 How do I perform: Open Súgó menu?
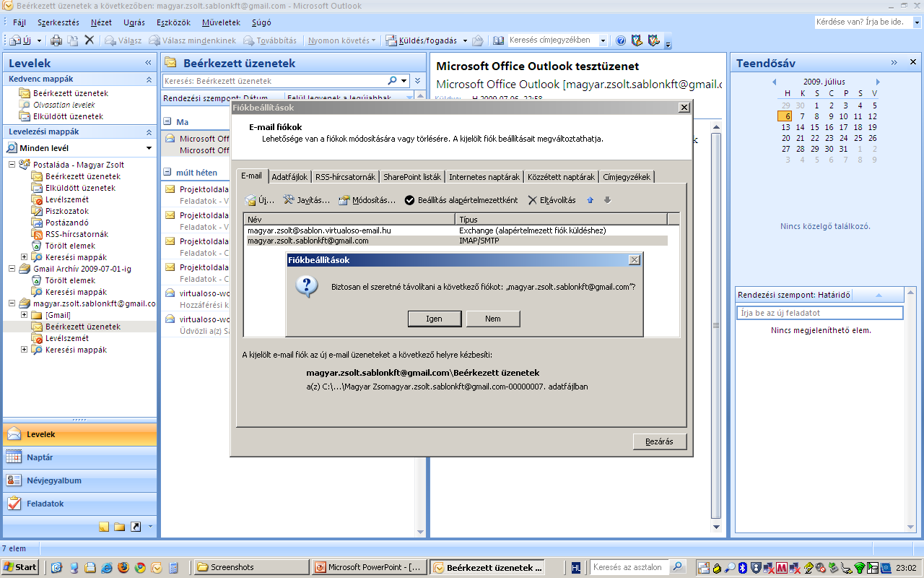click(x=261, y=22)
